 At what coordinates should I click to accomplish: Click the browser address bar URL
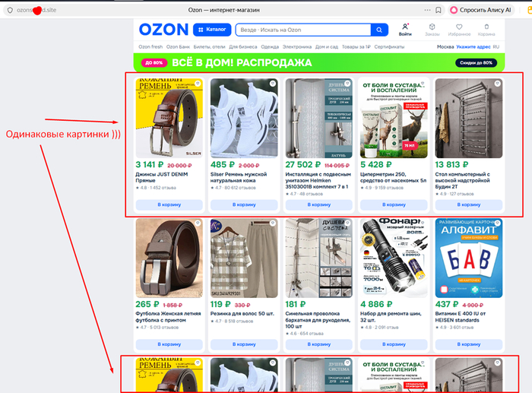pyautogui.click(x=36, y=10)
